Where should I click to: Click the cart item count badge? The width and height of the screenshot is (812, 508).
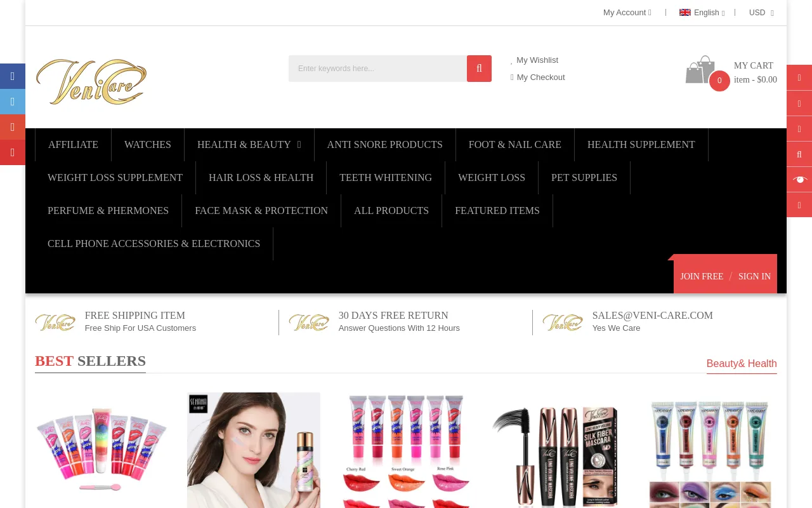point(719,81)
